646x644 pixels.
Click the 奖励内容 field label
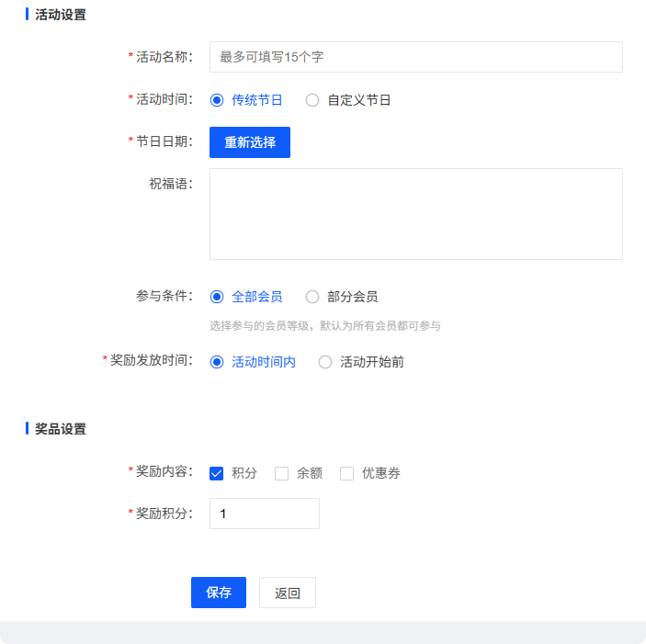164,471
